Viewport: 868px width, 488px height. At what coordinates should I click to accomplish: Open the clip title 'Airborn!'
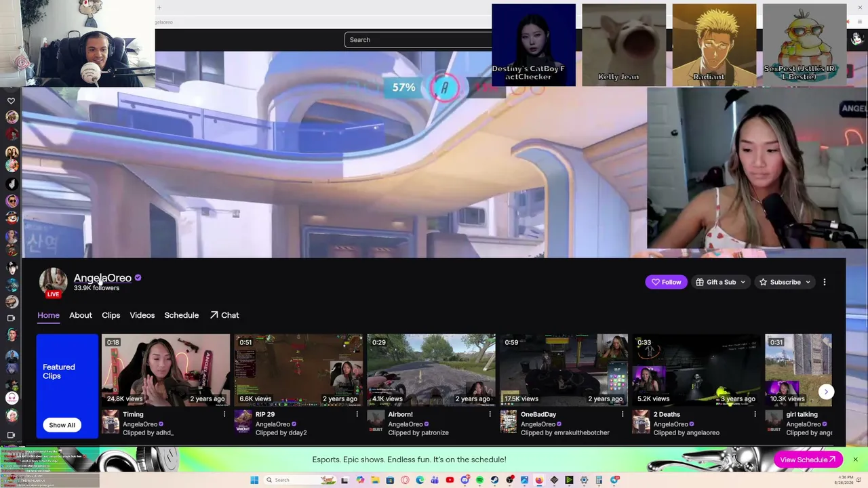[400, 414]
